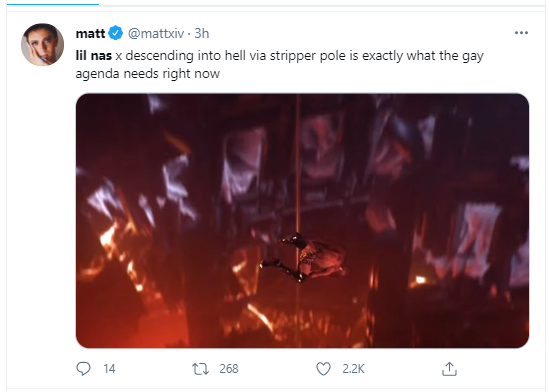Like the tweet with the heart icon

tap(323, 369)
